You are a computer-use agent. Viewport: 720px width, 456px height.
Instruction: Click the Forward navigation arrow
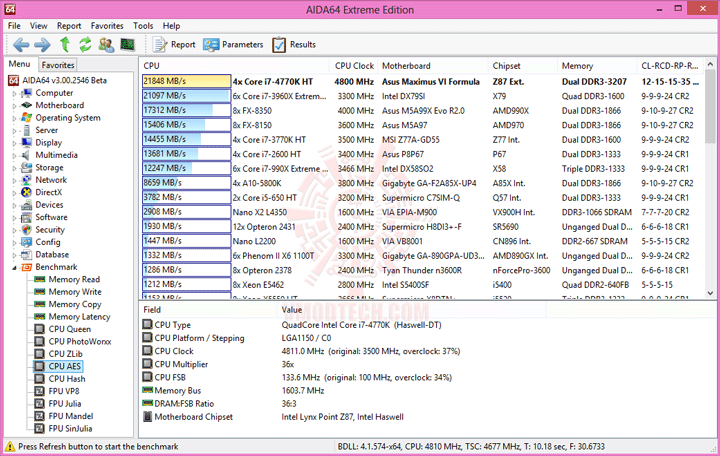click(42, 45)
